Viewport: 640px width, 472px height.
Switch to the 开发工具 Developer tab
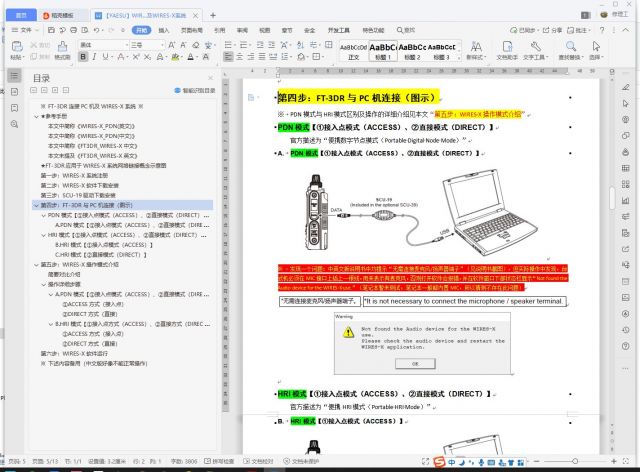pyautogui.click(x=339, y=30)
